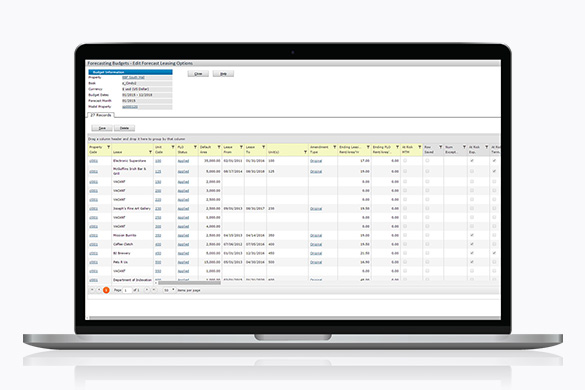Select the 27 Records tab
This screenshot has height=390, width=585.
click(x=101, y=115)
